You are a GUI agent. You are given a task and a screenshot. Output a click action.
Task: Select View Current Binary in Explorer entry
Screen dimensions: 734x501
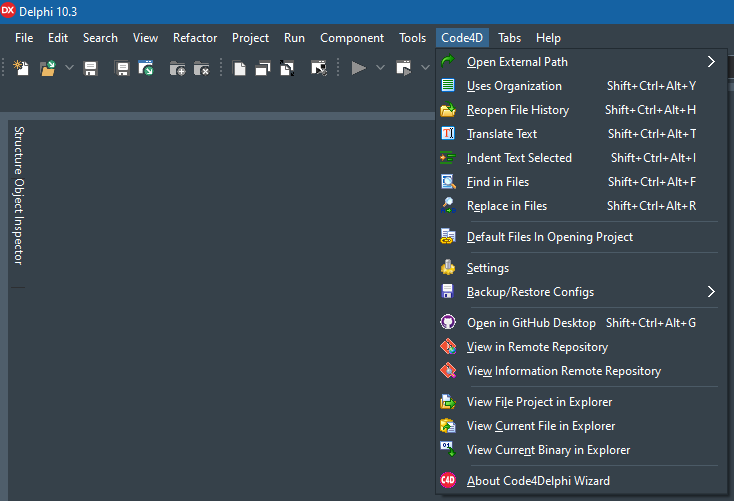(581, 450)
